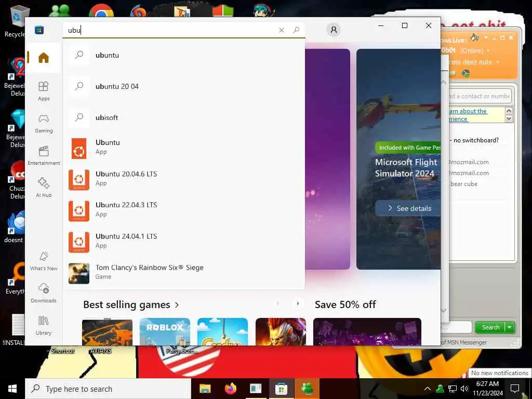Open Search dropdown arrow in Messenger
This screenshot has height=399, width=532.
pyautogui.click(x=510, y=327)
